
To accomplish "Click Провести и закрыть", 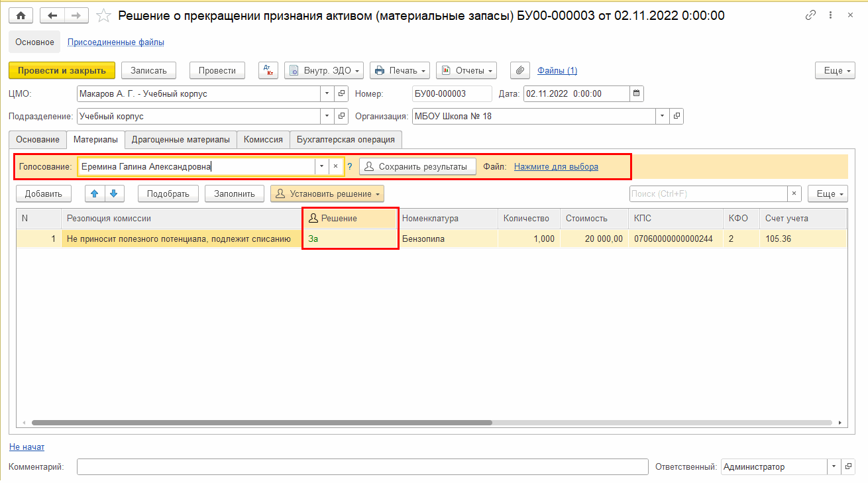I will coord(62,70).
